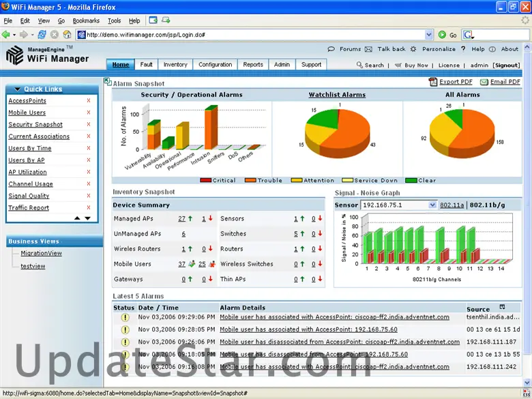Click the Signout link
Screen dimensions: 532x399
[x=506, y=65]
